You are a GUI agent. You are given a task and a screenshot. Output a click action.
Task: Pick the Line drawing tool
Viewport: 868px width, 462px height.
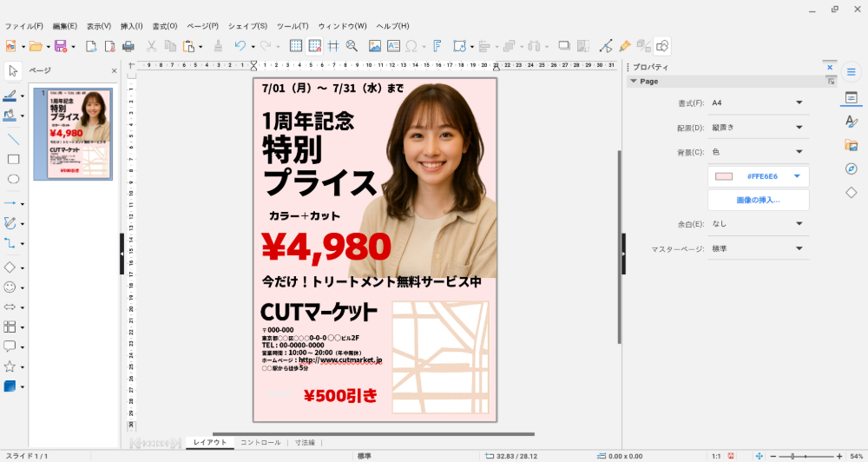coord(13,139)
